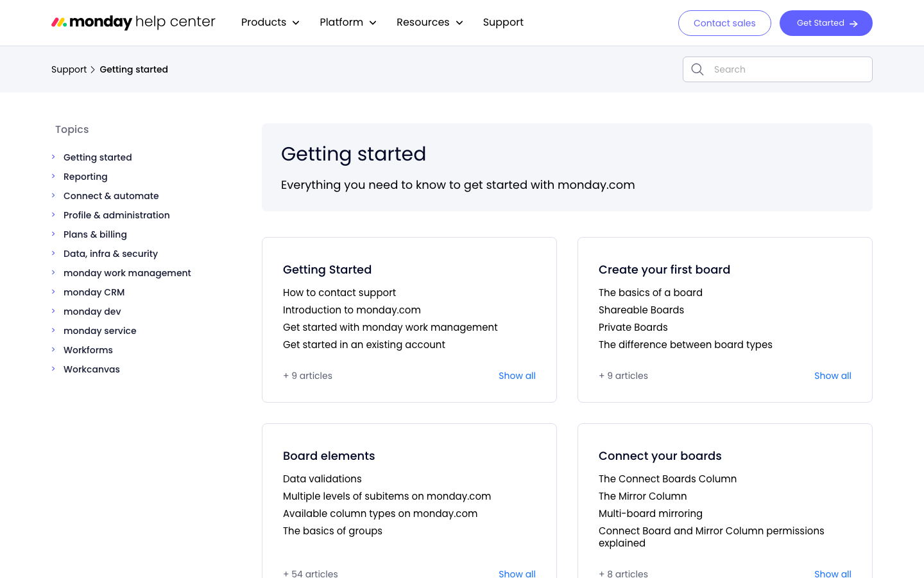Show all Getting Started card articles
The image size is (924, 578).
click(x=517, y=376)
